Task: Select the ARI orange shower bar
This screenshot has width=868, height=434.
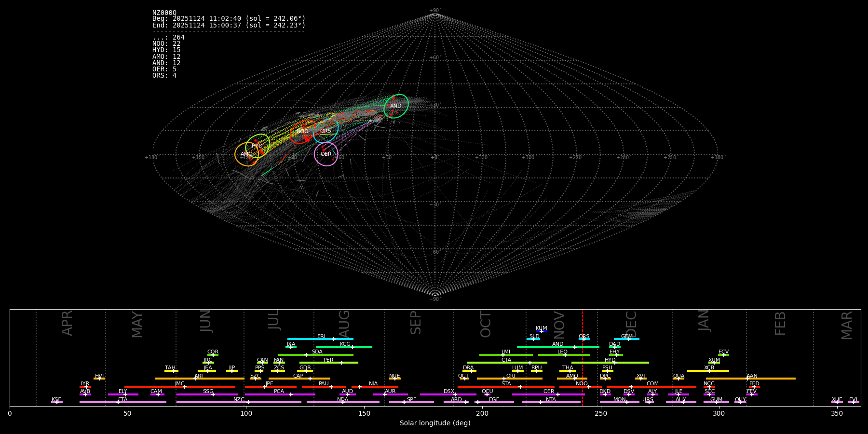Action: coord(200,379)
